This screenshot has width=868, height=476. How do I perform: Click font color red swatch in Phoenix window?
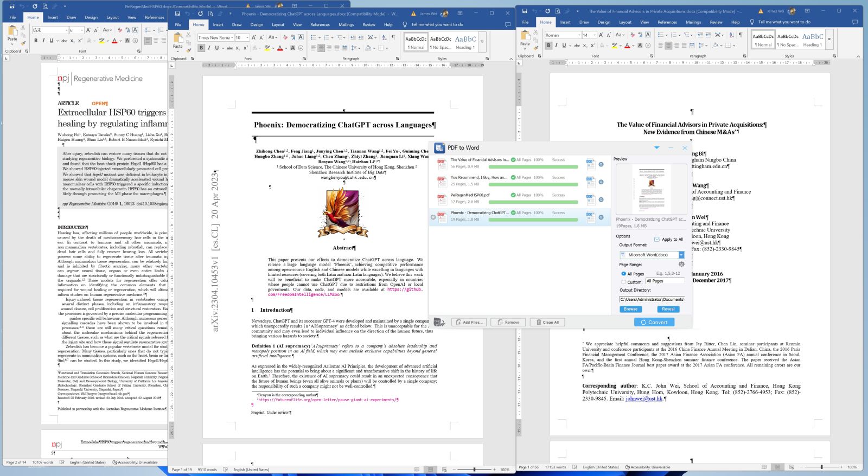(280, 48)
